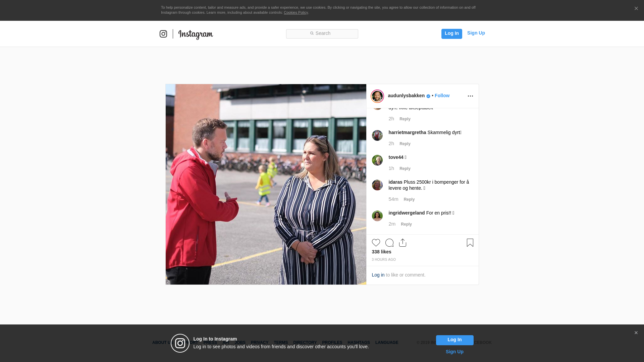Open ingridwergeland's profile name
The image size is (644, 362).
click(x=407, y=213)
